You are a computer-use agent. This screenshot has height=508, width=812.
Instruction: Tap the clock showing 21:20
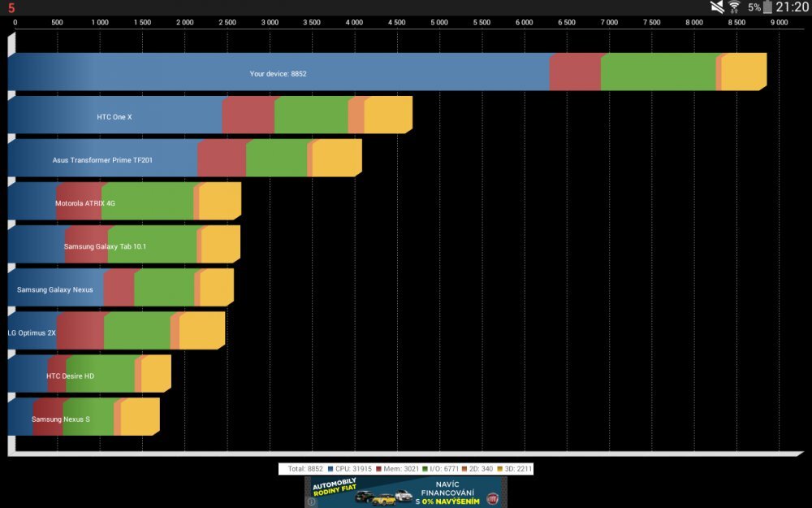coord(792,7)
